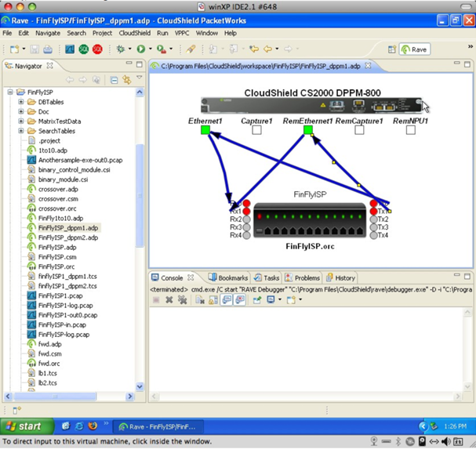Click Navigator scroll down arrow
This screenshot has height=449, width=476.
coord(140,386)
